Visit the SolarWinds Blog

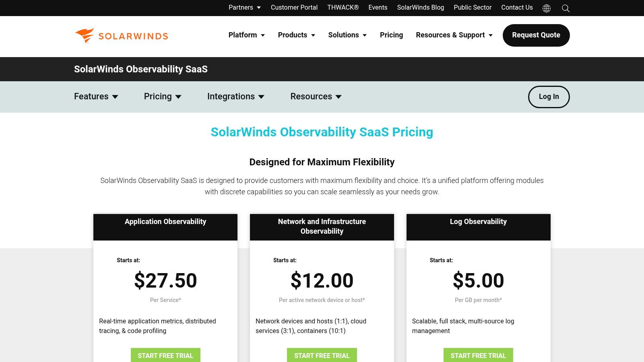pyautogui.click(x=420, y=8)
